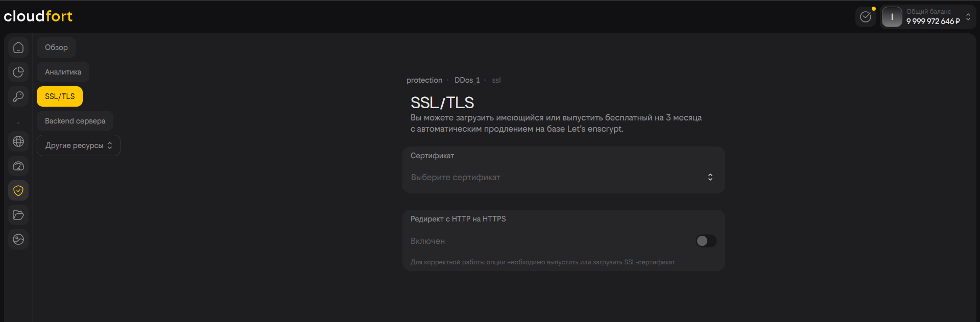This screenshot has height=322, width=980.
Task: Click the protection breadcrumb link
Action: (424, 80)
